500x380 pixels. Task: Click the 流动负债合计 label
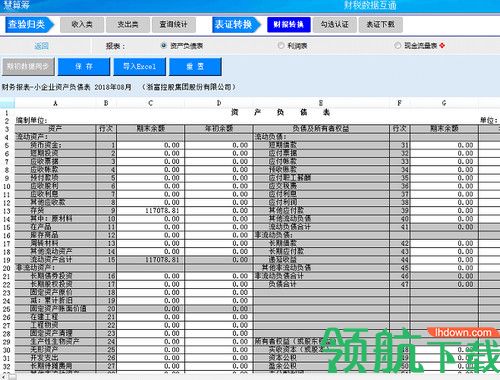tap(290, 227)
